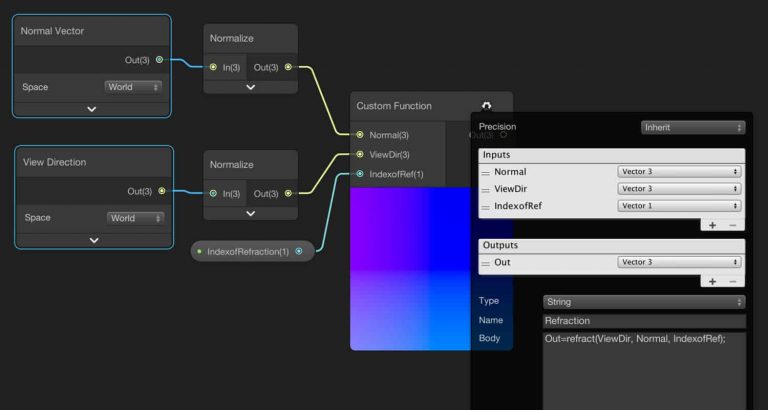
Task: Open Custom Function node settings gear
Action: coord(486,106)
